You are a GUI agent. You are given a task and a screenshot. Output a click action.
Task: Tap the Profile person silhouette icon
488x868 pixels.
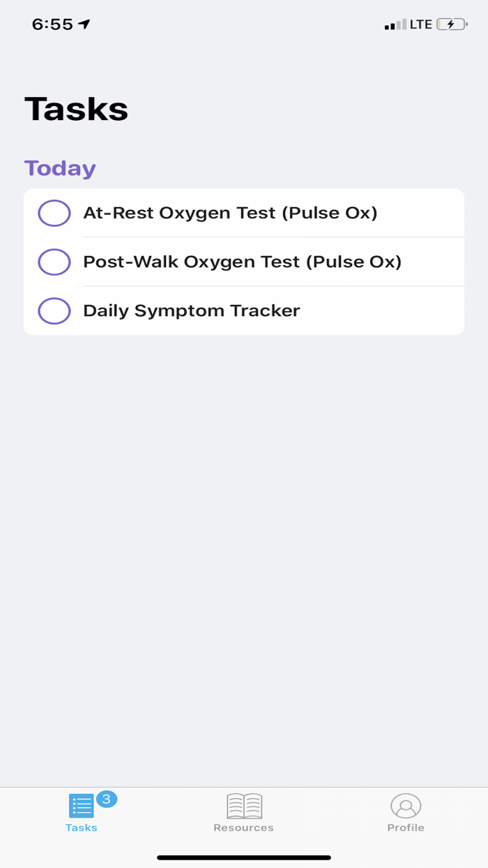point(406,806)
